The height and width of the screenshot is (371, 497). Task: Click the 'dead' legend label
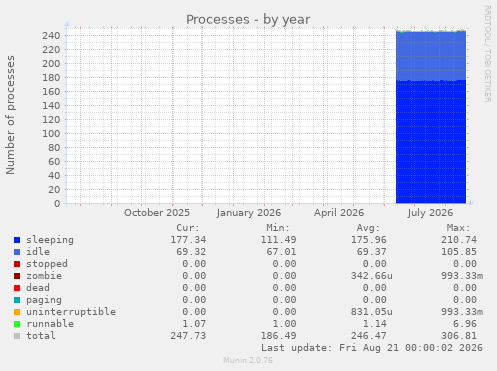pos(38,288)
